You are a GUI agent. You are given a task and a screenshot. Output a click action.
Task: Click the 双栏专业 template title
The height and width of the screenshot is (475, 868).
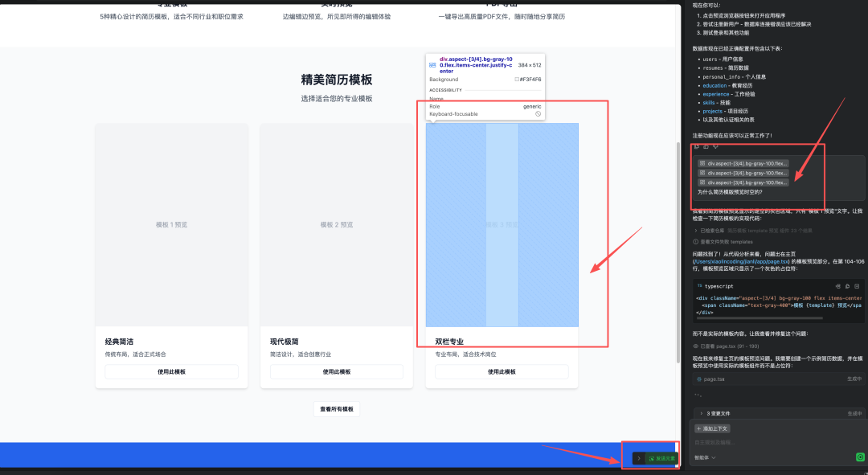449,342
